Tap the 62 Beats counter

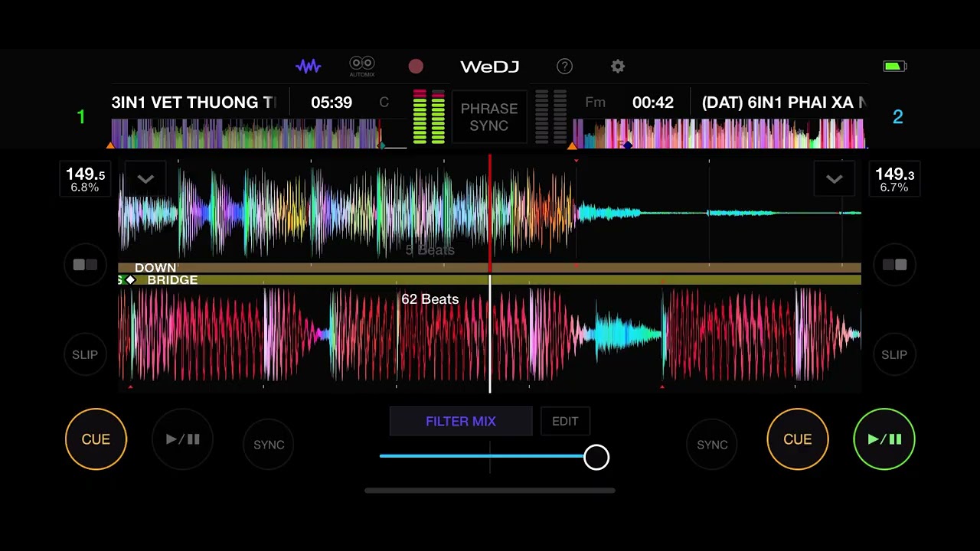click(430, 299)
